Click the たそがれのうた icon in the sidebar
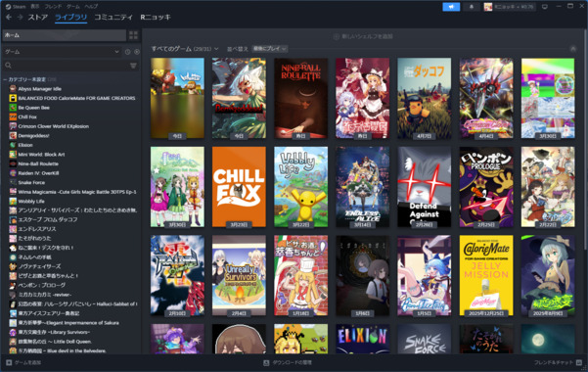The image size is (588, 372). 13,238
